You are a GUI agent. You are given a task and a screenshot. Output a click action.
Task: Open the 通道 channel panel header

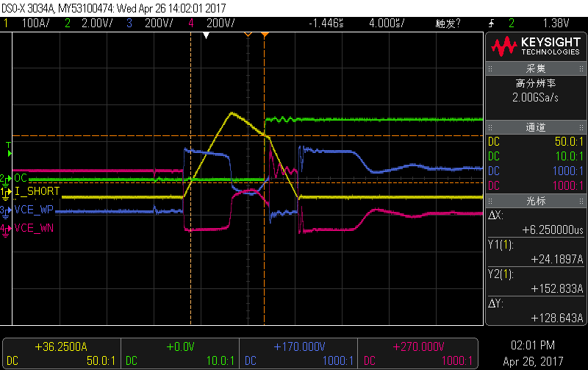(536, 127)
